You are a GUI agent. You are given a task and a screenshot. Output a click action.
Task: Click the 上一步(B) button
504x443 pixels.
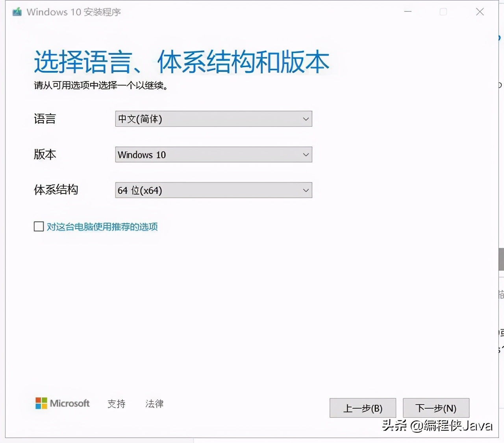pos(362,408)
